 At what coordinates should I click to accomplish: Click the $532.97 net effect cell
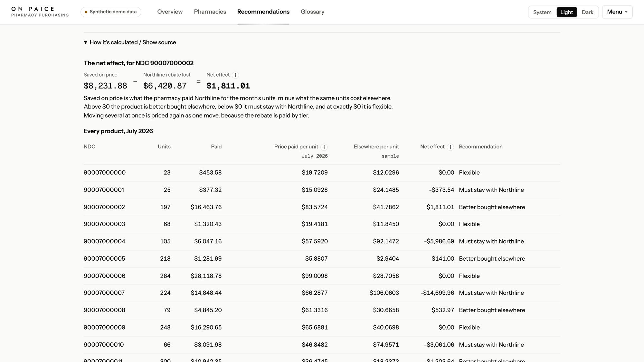pyautogui.click(x=443, y=310)
